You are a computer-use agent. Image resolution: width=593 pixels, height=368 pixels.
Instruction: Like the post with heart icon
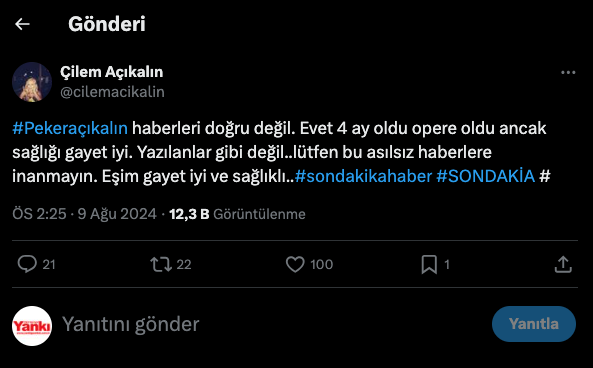tap(295, 264)
